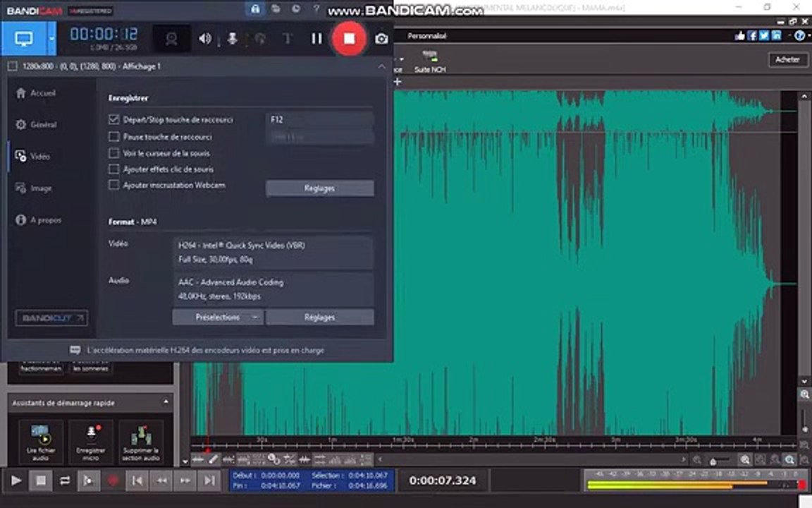Enable Ajouter effets clic de souris

click(x=114, y=169)
